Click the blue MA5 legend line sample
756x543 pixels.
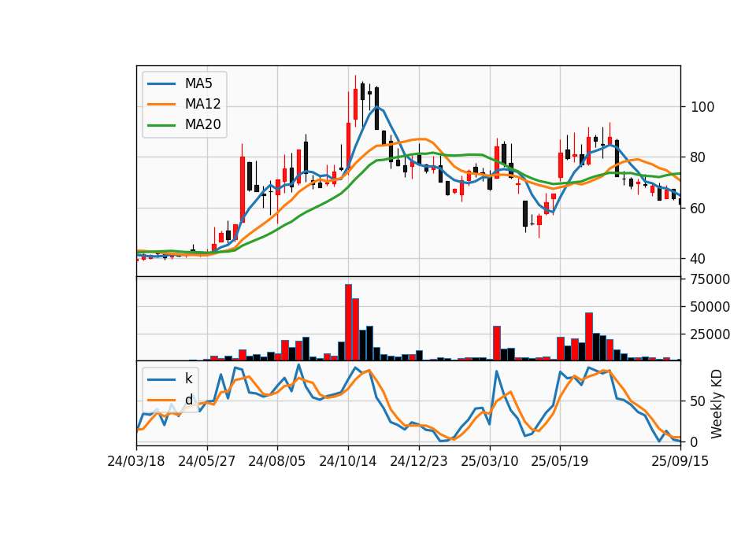[161, 84]
